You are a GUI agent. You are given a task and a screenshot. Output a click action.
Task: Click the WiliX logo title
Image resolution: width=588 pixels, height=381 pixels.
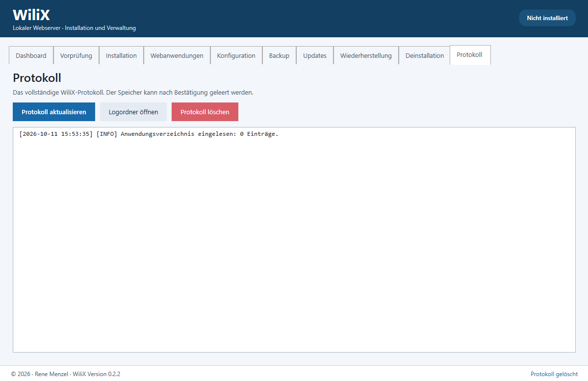tap(31, 15)
